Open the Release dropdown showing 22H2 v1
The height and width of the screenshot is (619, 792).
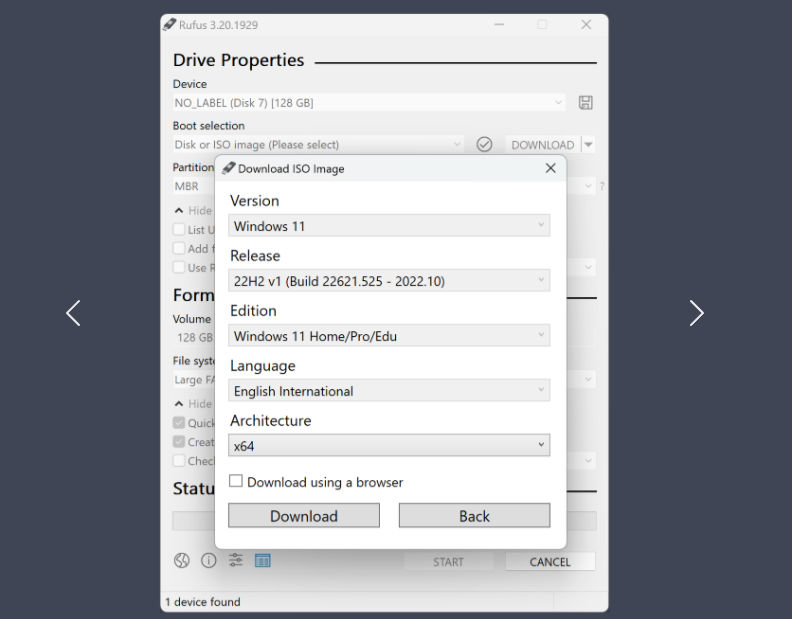click(x=389, y=281)
